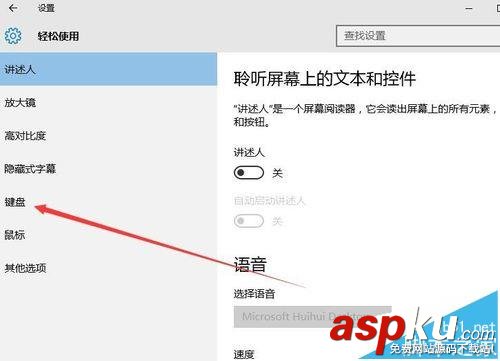Click the 轻松使用 page title

pos(58,36)
